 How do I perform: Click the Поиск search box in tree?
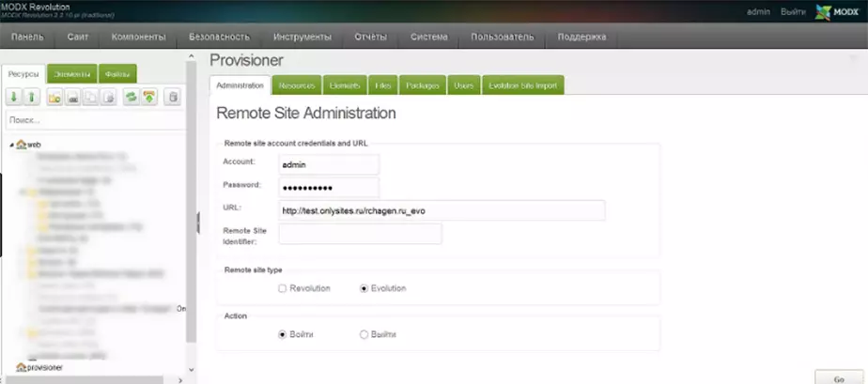point(95,119)
